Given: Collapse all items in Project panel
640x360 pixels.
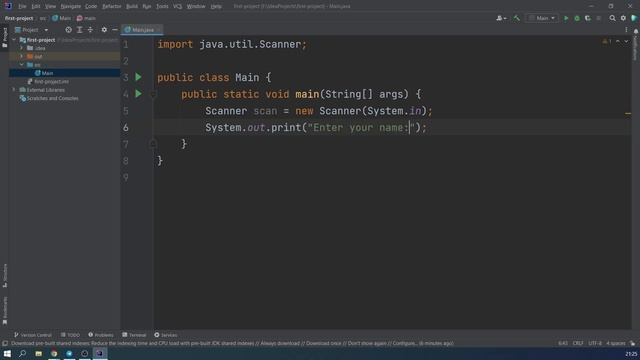Looking at the screenshot, I should click(x=90, y=30).
